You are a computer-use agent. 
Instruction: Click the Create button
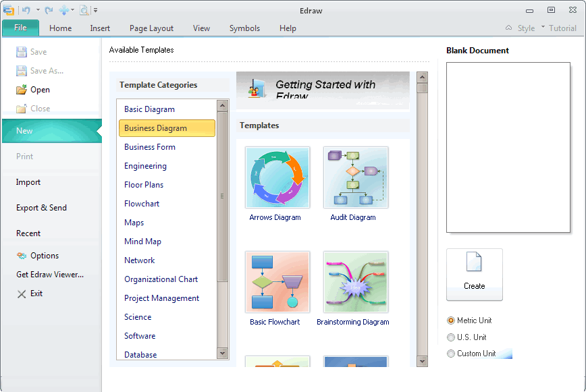coord(474,275)
